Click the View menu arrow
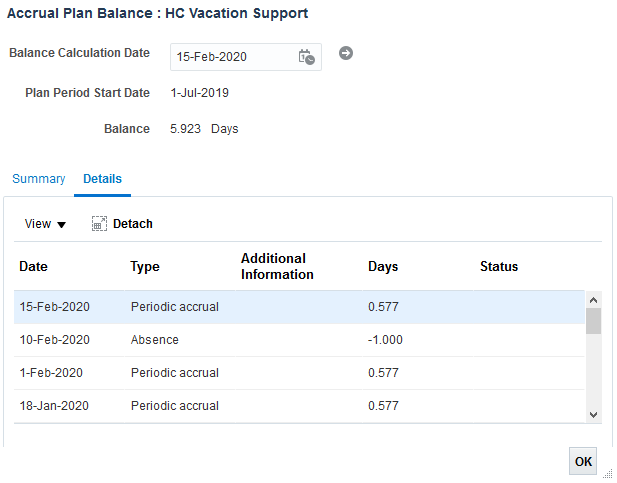This screenshot has height=483, width=617. pos(61,225)
